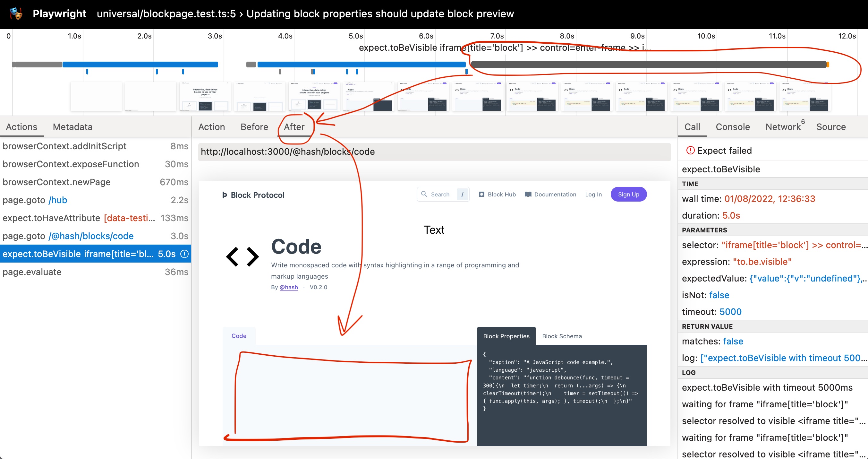
Task: Click the Expect failed alert icon
Action: 690,151
